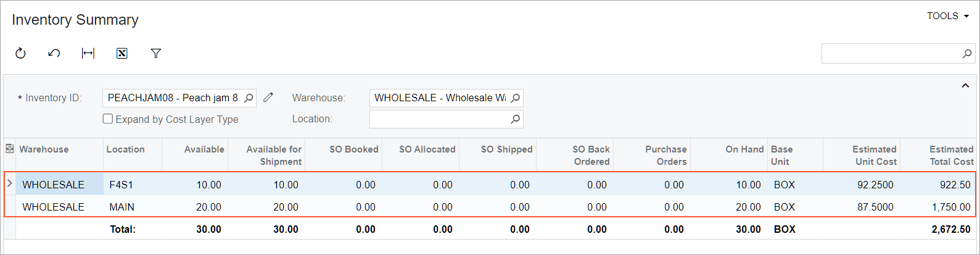Collapse the filter form with the chevron
Image resolution: width=980 pixels, height=255 pixels.
click(x=965, y=86)
